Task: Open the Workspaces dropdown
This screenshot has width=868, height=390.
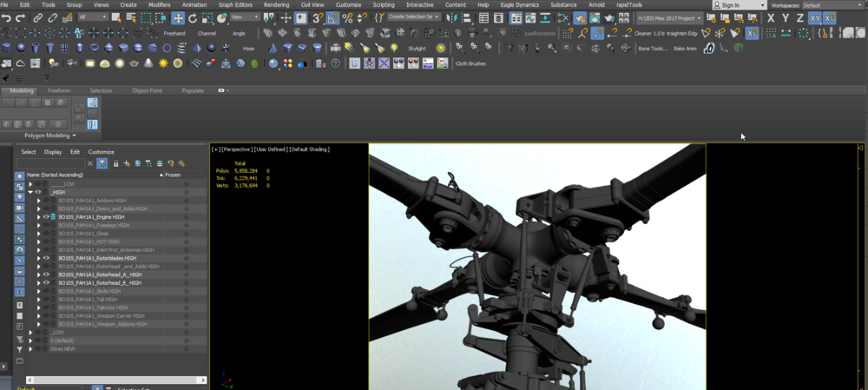Action: (833, 5)
